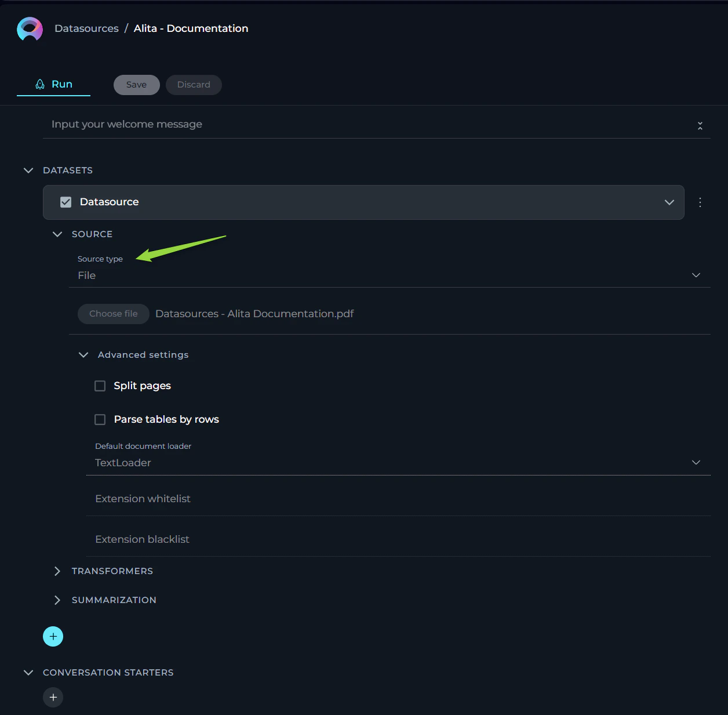
Task: Click the Choose file button
Action: click(x=113, y=314)
